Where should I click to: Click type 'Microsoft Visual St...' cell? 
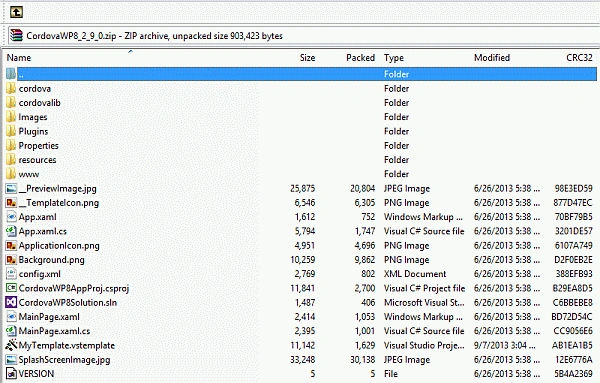pyautogui.click(x=424, y=303)
